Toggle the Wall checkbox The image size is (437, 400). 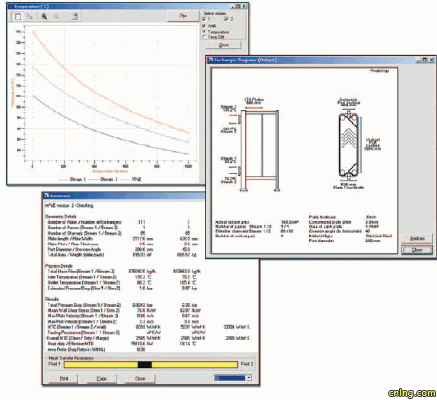tap(204, 26)
